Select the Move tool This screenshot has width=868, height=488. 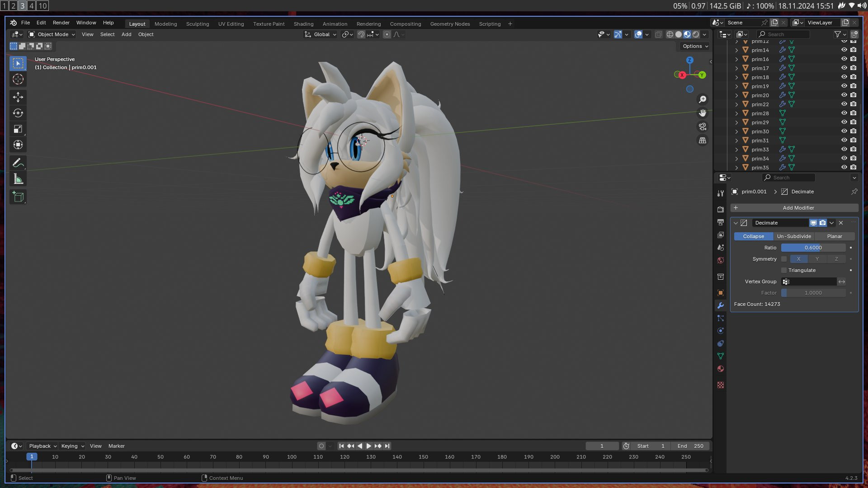18,97
